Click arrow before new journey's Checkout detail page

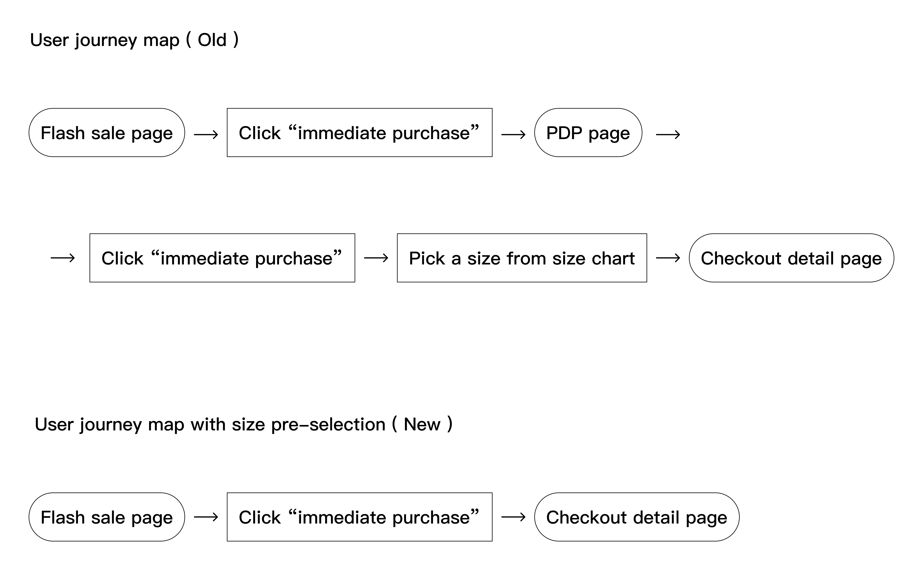pyautogui.click(x=513, y=517)
